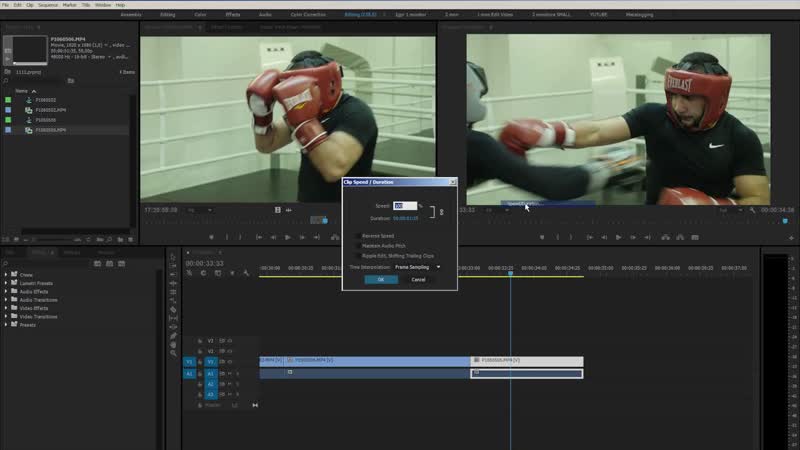
Task: Expand Audio Transitions folder
Action: click(6, 300)
